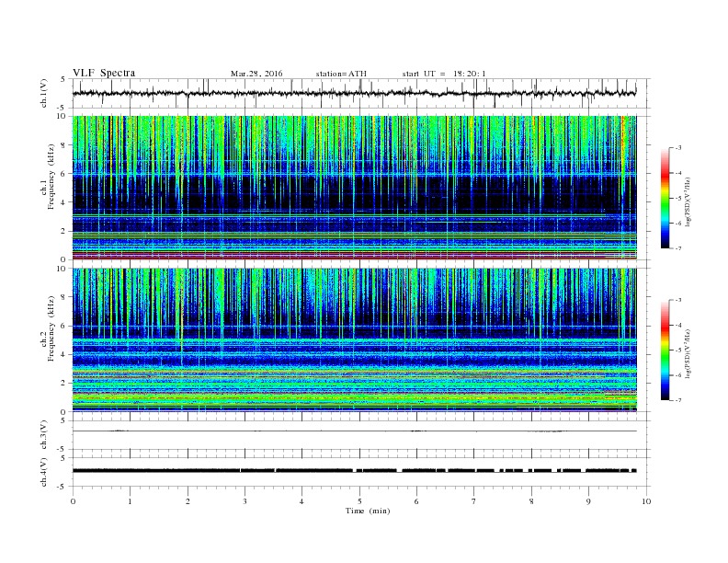Click the "6" kHz tick on ch.2 frequency axis
728x563 pixels.
pyautogui.click(x=63, y=326)
